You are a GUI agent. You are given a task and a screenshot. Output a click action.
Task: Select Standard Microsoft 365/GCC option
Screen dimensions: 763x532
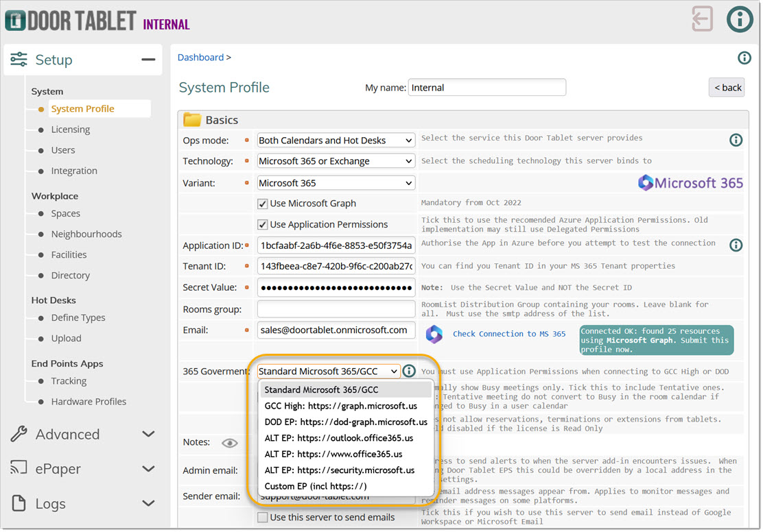point(346,389)
